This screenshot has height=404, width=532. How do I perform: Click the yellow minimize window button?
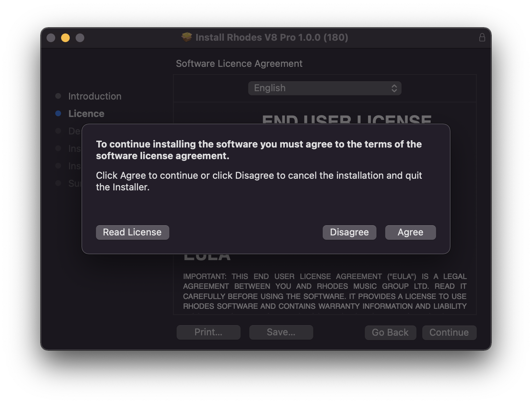click(x=65, y=38)
